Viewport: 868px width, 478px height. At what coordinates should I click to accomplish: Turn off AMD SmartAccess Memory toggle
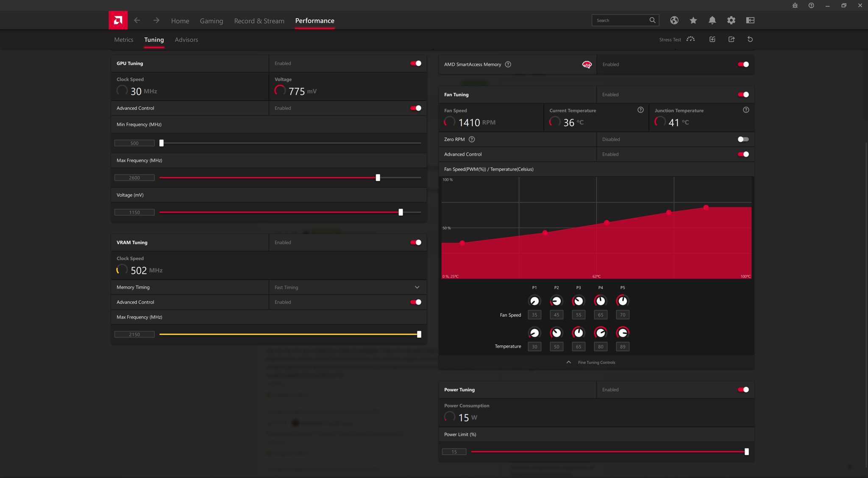click(x=743, y=64)
